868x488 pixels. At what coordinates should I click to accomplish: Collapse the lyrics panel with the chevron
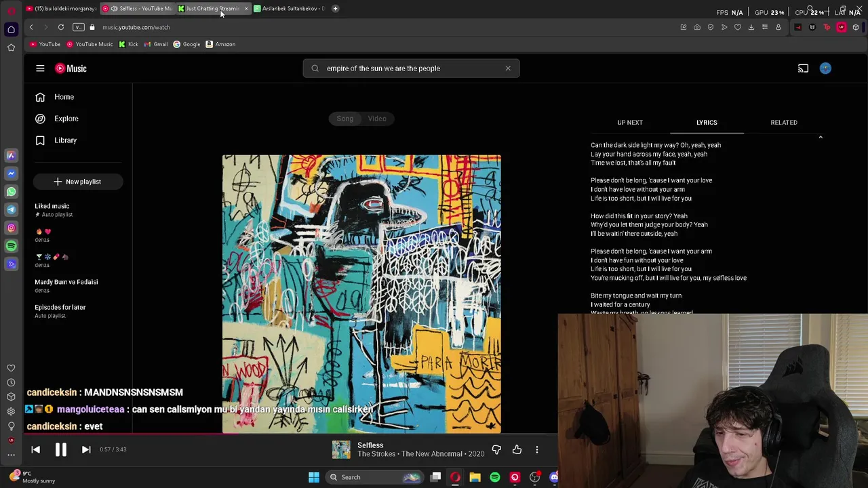coord(821,138)
